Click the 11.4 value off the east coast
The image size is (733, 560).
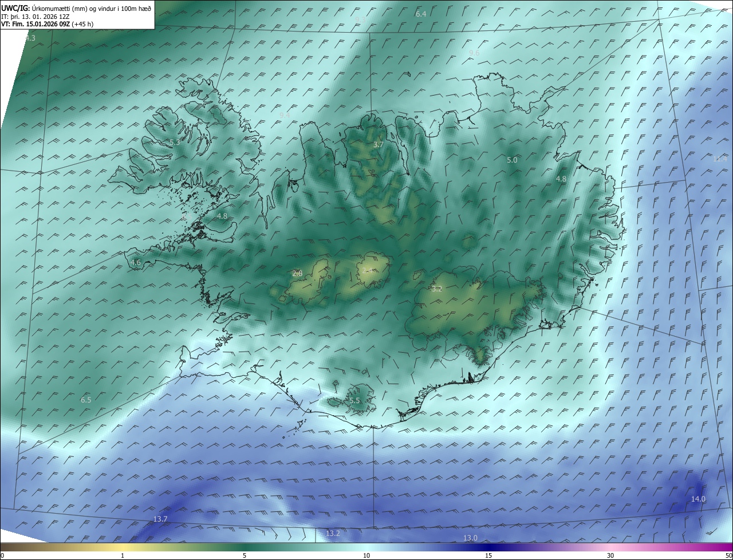click(720, 159)
